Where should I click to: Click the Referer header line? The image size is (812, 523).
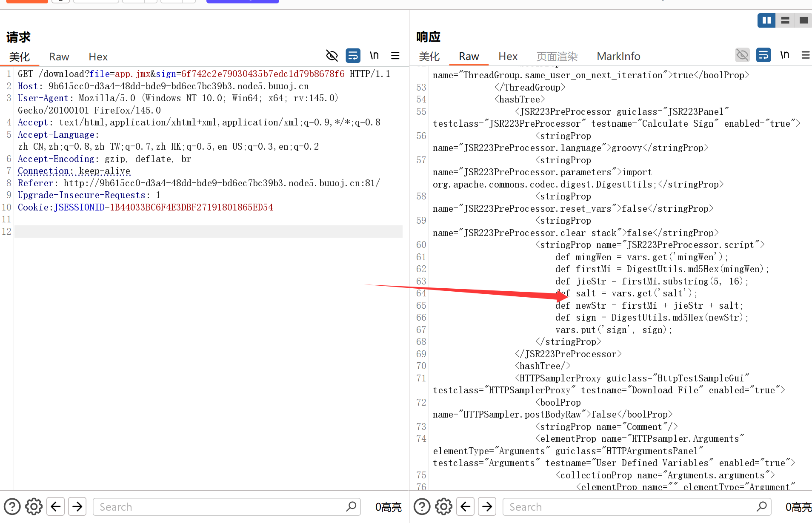tap(199, 183)
